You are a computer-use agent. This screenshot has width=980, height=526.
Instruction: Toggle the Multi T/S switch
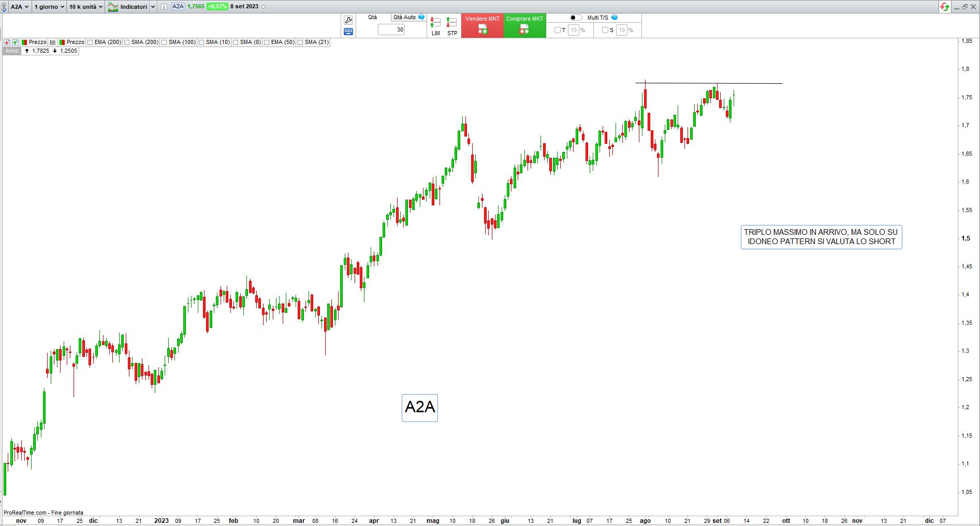coord(576,18)
